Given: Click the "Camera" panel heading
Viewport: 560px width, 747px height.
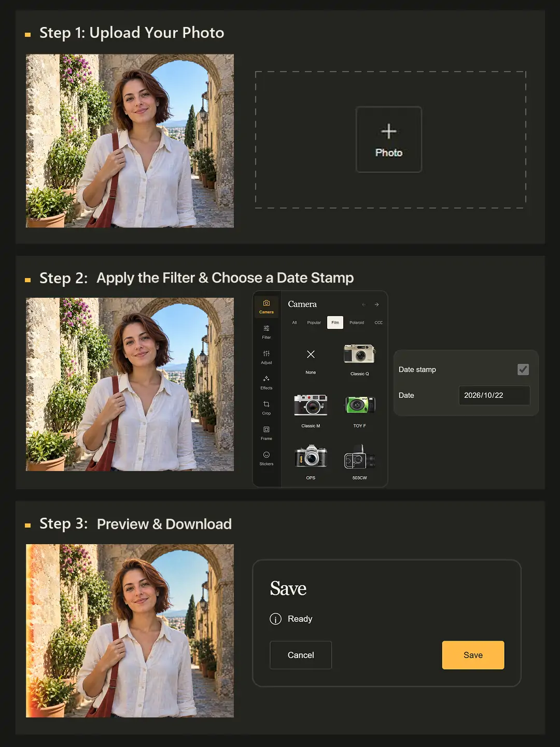Looking at the screenshot, I should (x=302, y=305).
